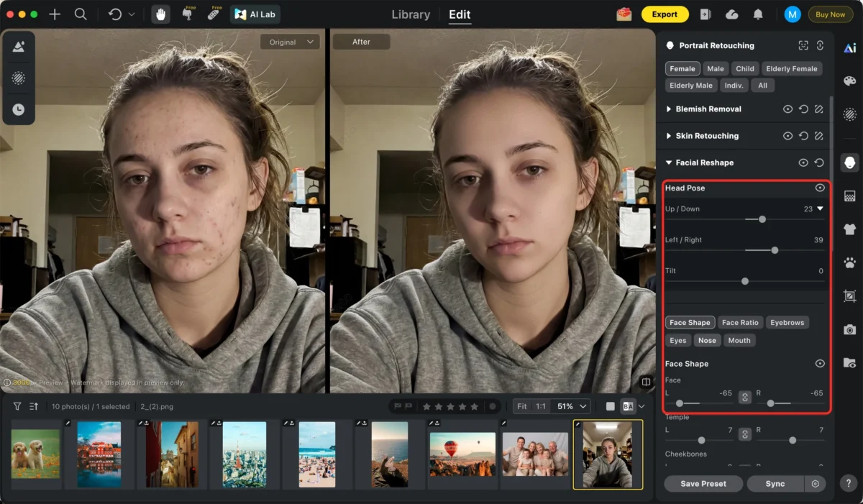
Task: Select the Hand tool in the toolbar
Action: click(x=160, y=14)
